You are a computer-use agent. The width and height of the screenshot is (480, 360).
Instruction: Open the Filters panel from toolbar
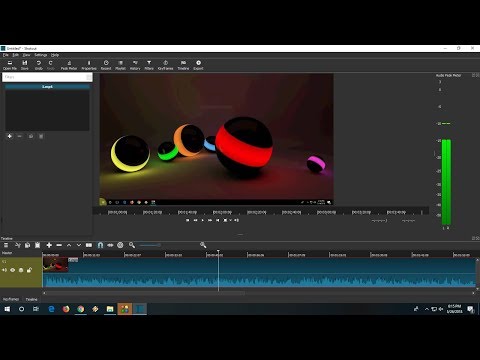click(x=149, y=65)
